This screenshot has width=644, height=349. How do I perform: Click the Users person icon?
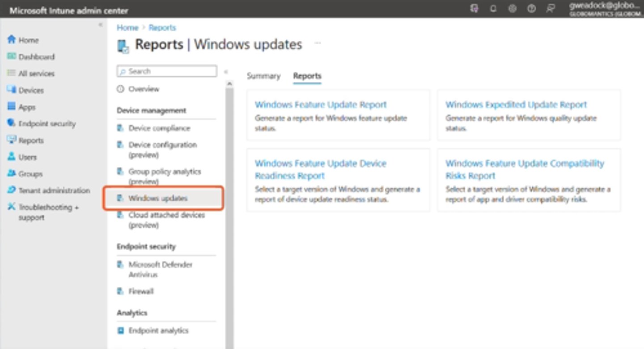point(12,157)
